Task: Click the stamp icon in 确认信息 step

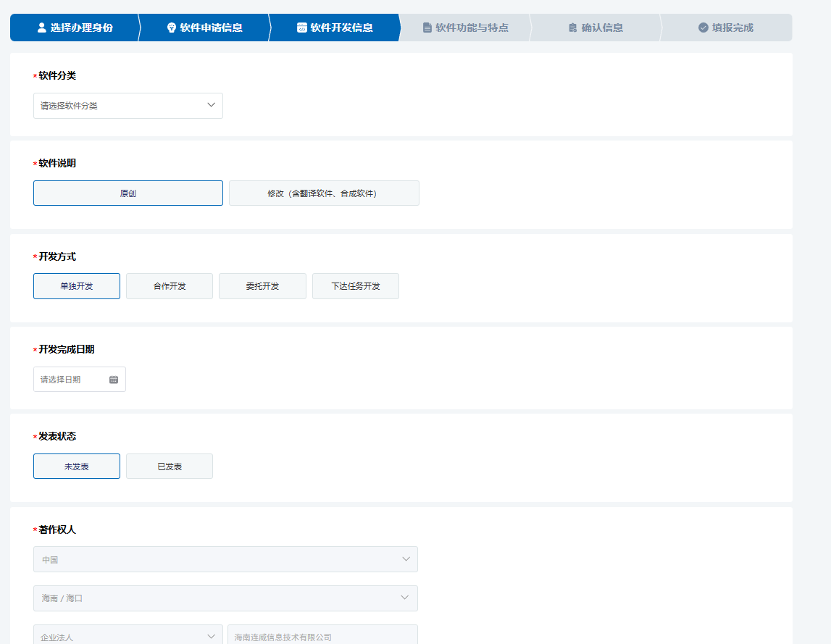Action: (x=573, y=28)
